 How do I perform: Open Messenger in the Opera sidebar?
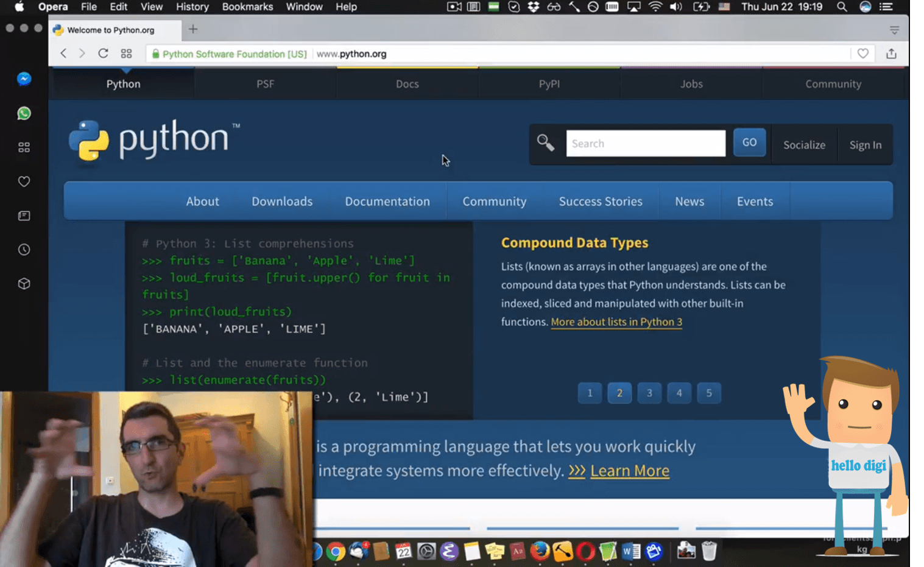24,79
